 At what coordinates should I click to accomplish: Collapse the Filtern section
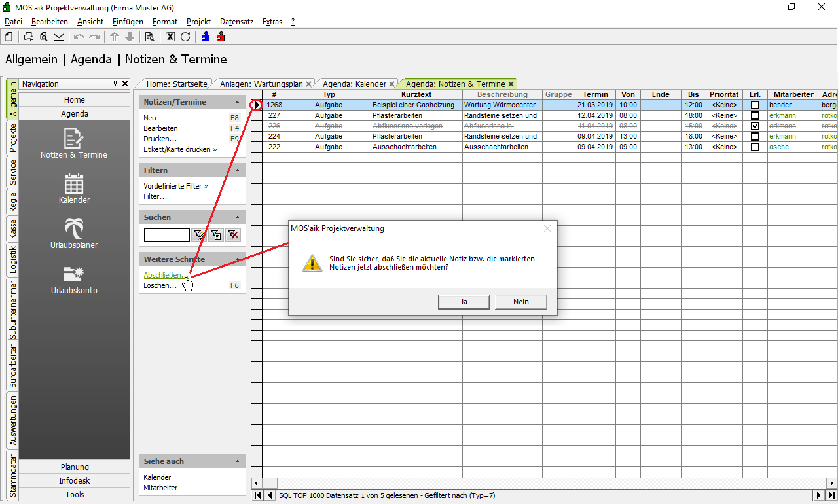(x=237, y=170)
